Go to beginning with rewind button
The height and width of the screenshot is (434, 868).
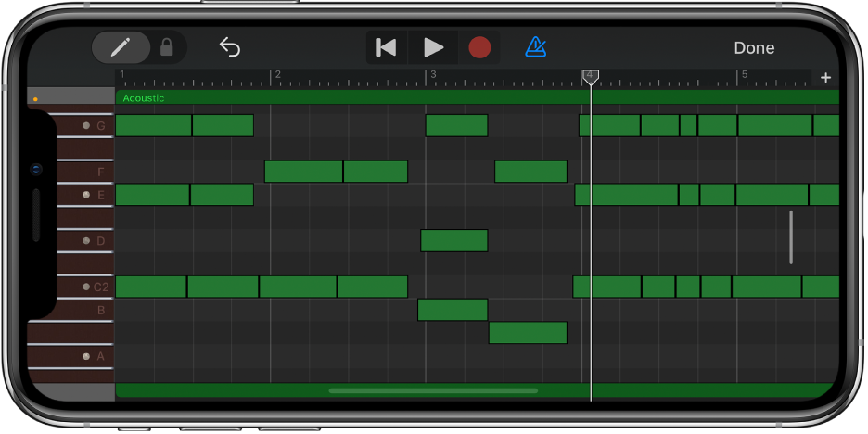tap(386, 47)
